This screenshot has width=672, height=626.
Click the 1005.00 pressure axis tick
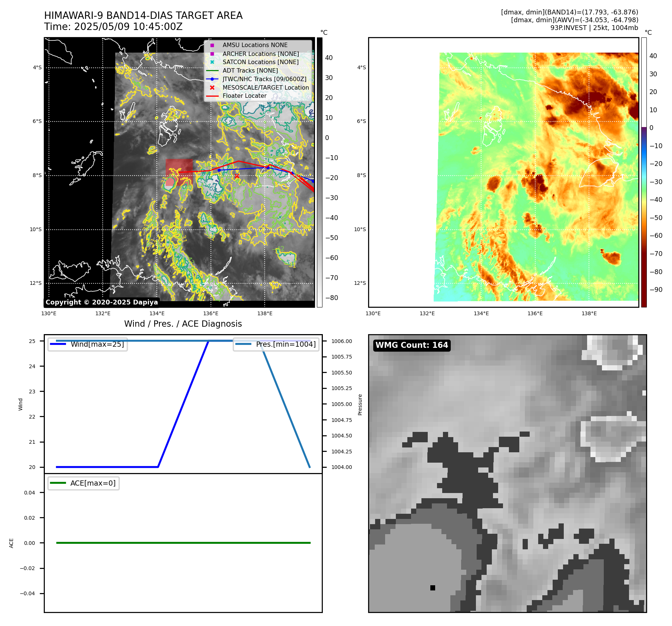click(342, 404)
